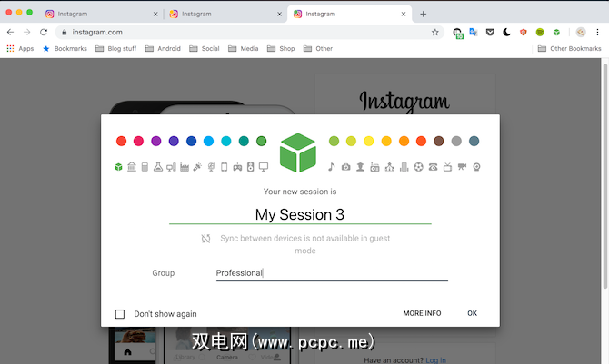This screenshot has height=364, width=609.
Task: Choose the television session icon
Action: click(x=447, y=167)
